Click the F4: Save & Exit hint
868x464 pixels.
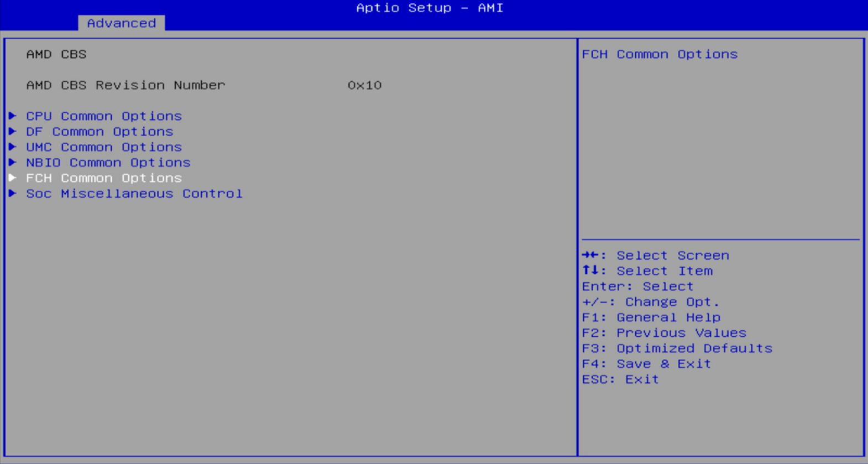tap(646, 364)
